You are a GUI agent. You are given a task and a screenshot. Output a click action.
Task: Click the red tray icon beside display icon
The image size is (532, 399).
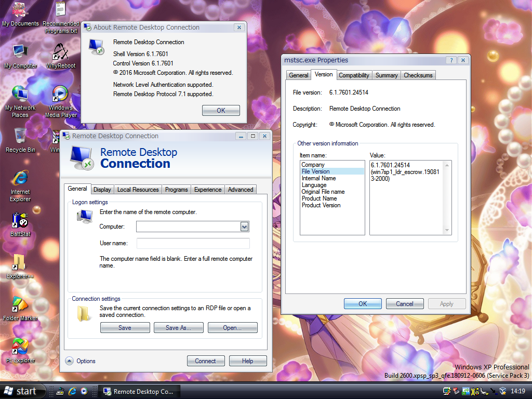pyautogui.click(x=456, y=391)
